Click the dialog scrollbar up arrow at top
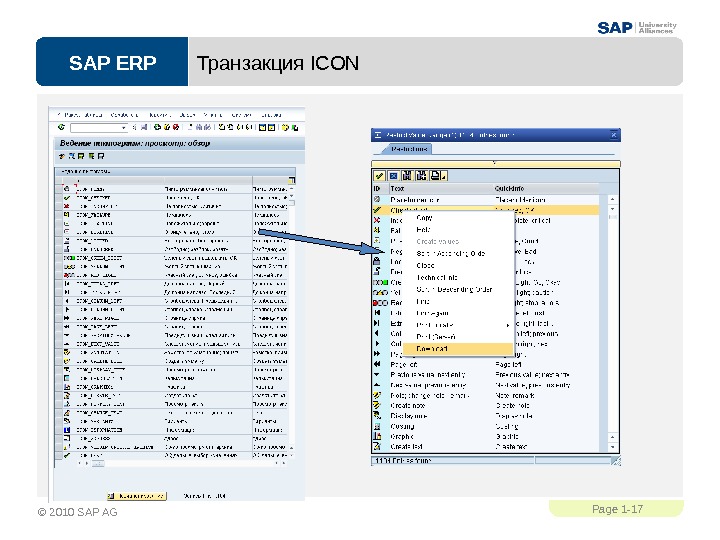This screenshot has height=540, width=720. click(x=613, y=199)
